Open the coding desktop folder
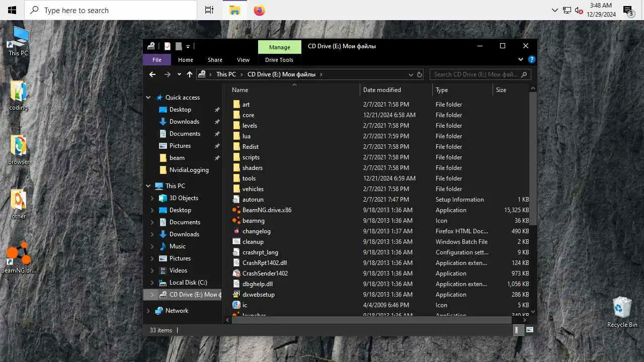The height and width of the screenshot is (362, 644). click(18, 96)
